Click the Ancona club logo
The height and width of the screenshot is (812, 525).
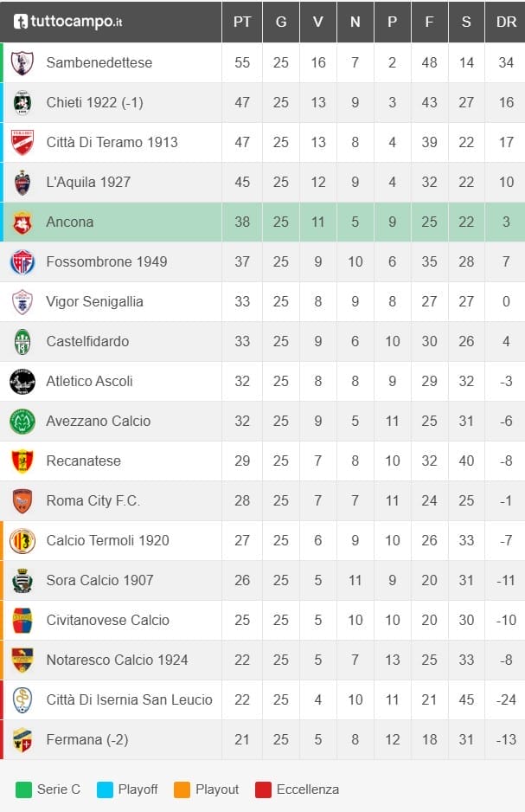(22, 222)
